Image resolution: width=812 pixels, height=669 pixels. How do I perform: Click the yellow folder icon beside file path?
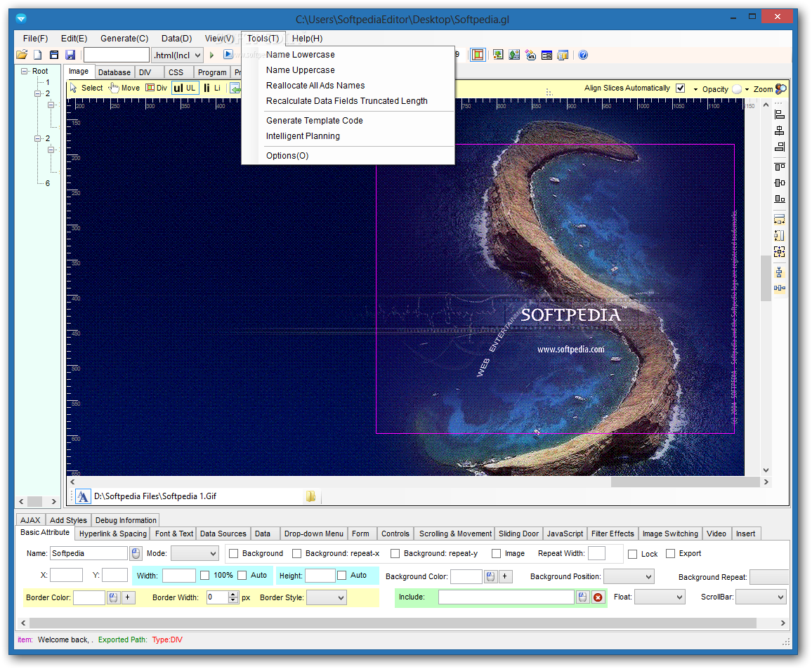click(310, 496)
